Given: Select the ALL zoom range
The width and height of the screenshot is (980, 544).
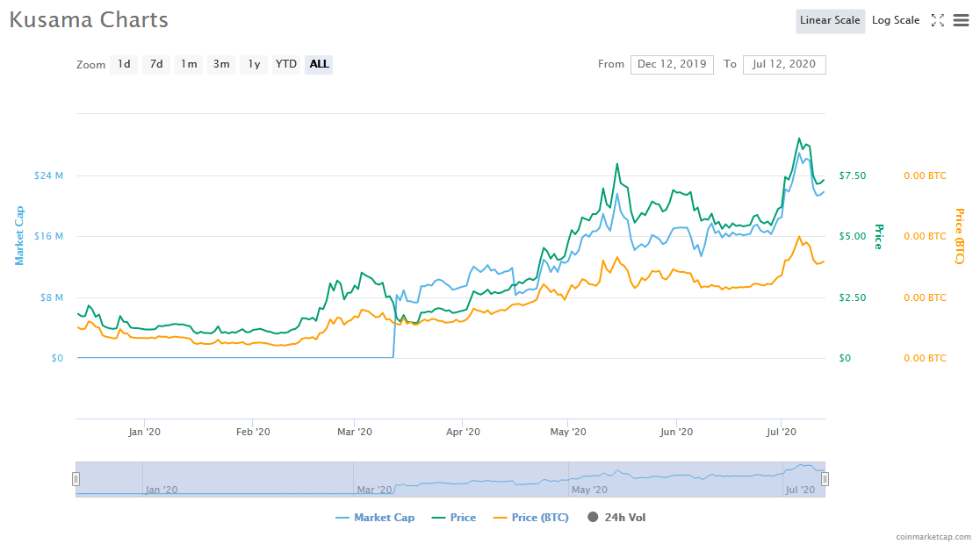Looking at the screenshot, I should coord(319,64).
